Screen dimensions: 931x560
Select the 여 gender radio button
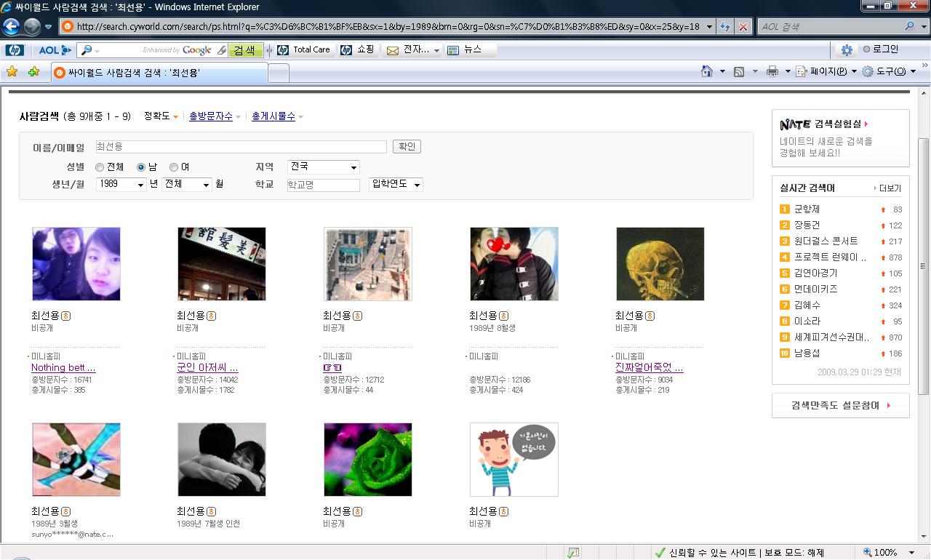pos(174,167)
